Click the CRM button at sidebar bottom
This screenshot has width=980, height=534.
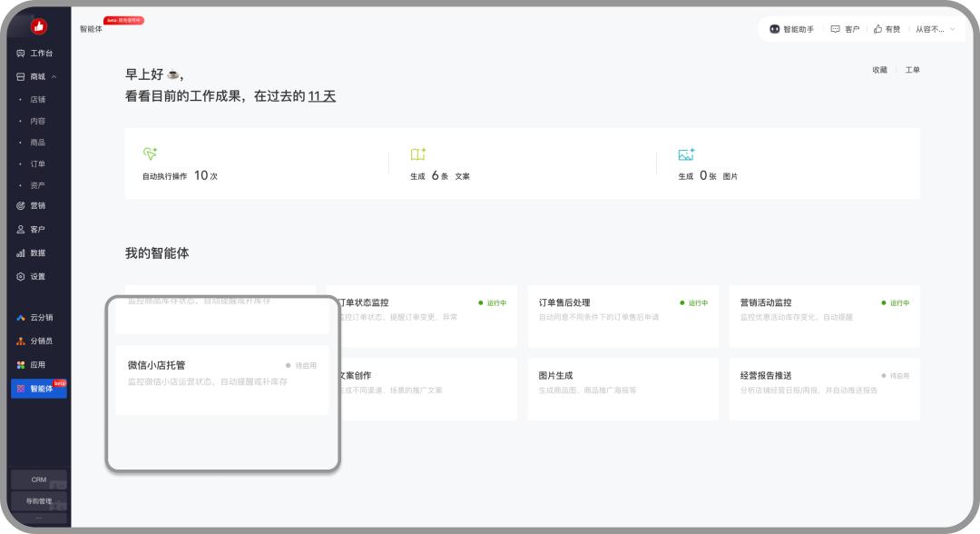pos(39,480)
